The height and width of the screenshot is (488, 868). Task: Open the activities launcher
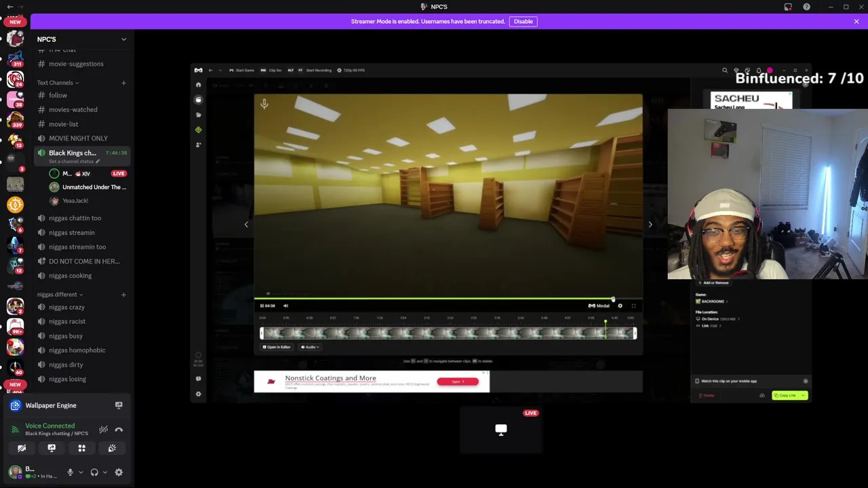coord(81,448)
